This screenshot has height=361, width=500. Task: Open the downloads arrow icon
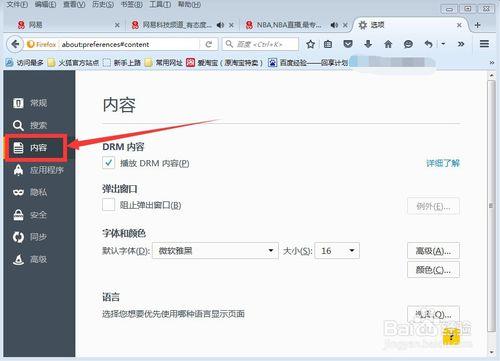click(x=368, y=44)
